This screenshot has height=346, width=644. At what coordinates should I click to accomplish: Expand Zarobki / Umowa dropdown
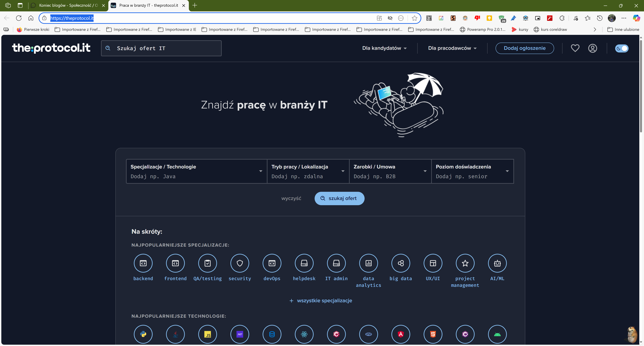pos(390,171)
